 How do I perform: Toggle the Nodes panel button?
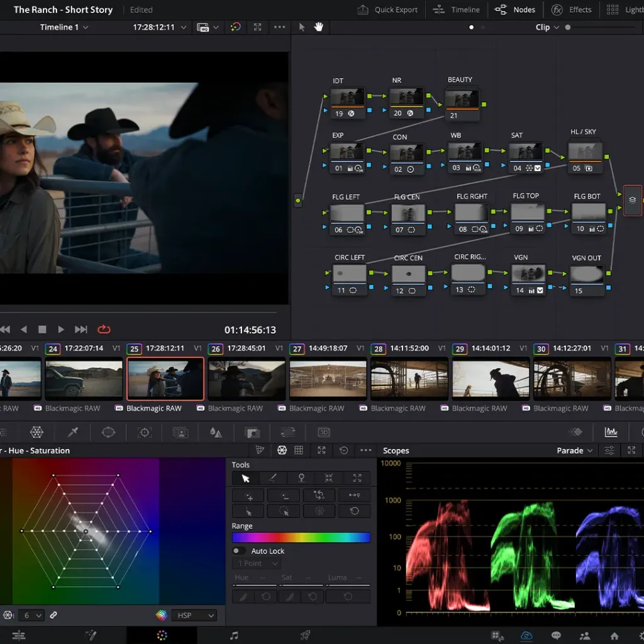[514, 9]
